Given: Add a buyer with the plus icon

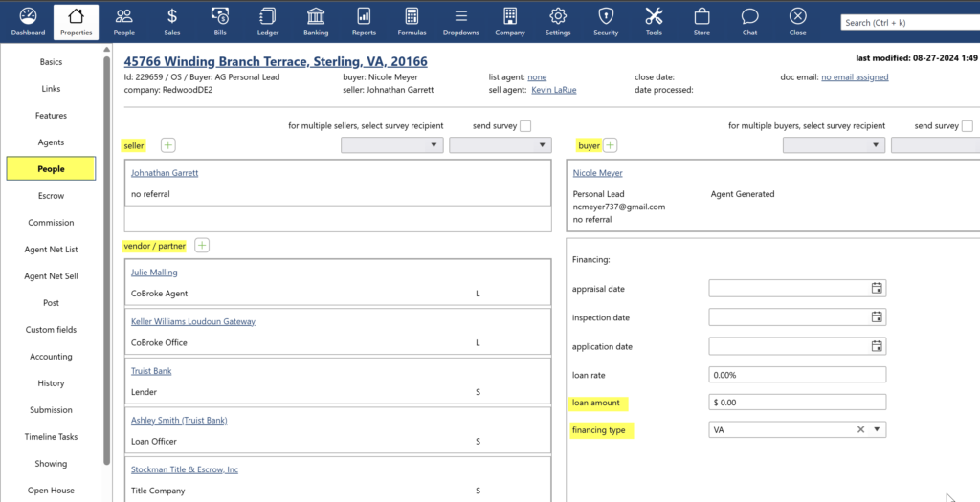Looking at the screenshot, I should pos(610,145).
